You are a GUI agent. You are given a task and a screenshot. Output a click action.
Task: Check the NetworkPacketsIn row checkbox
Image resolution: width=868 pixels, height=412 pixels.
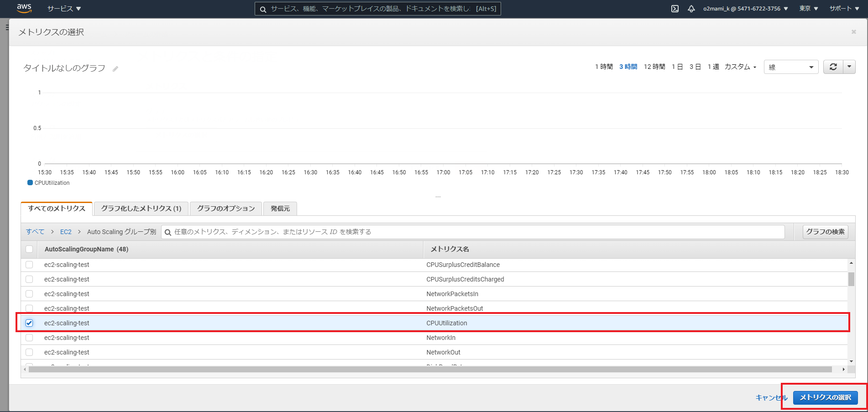[29, 294]
